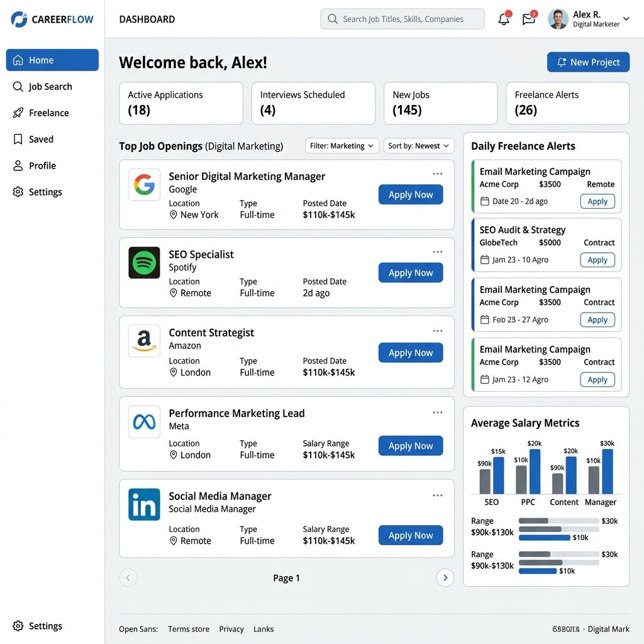
Task: Open New Jobs (145) card
Action: point(441,103)
